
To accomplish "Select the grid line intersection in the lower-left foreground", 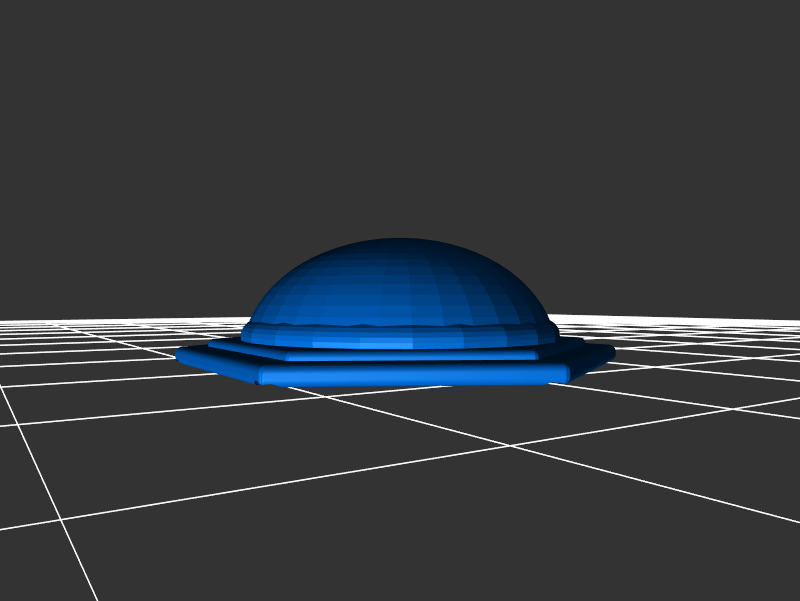I will point(61,519).
